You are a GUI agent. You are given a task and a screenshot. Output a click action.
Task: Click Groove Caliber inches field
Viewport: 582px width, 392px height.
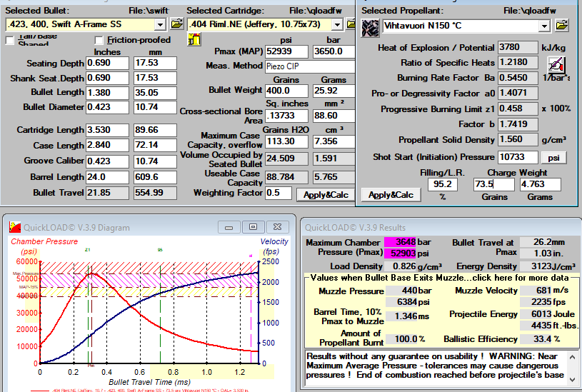click(x=107, y=161)
